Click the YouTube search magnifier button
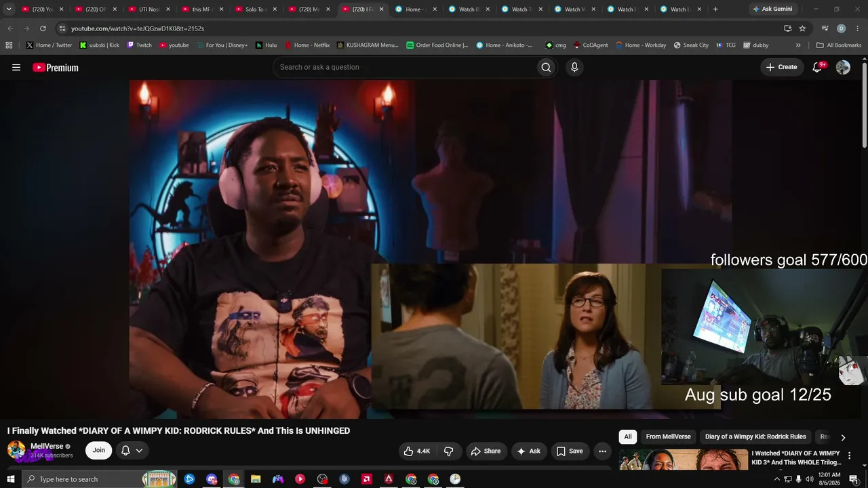 pos(546,67)
